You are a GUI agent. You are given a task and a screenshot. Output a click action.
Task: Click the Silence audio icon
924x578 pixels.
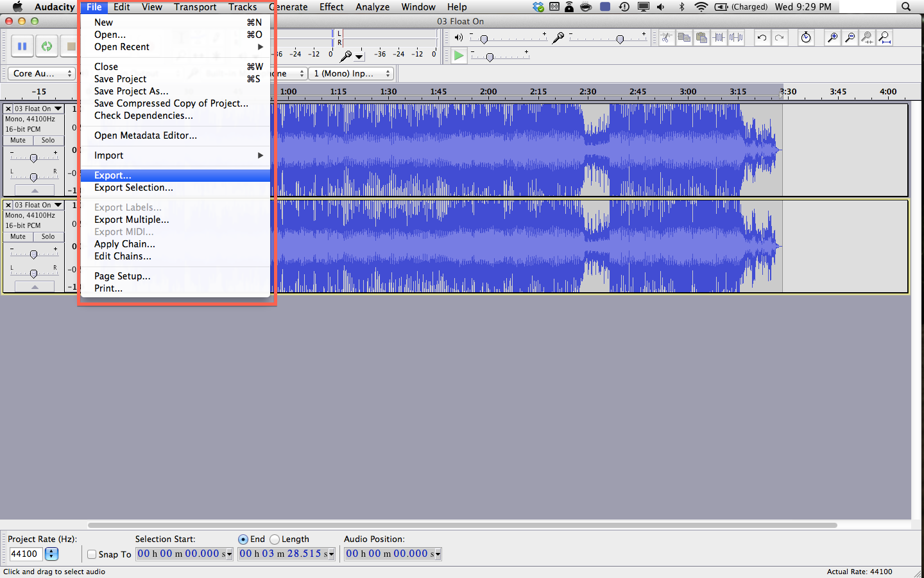tap(736, 38)
